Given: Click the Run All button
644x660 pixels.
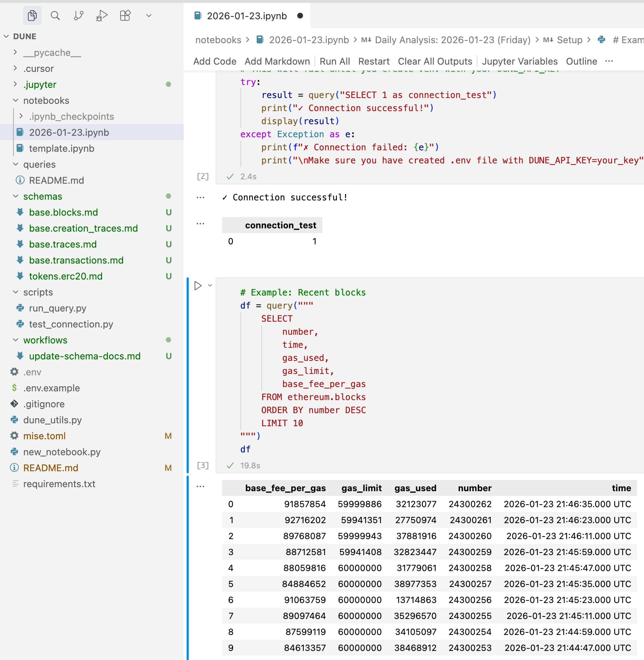Looking at the screenshot, I should [x=334, y=61].
